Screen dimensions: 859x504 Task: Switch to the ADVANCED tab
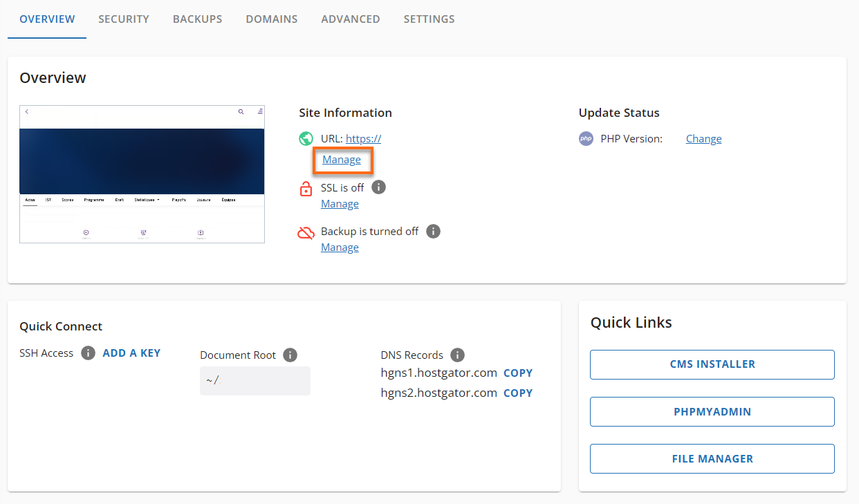pyautogui.click(x=350, y=19)
